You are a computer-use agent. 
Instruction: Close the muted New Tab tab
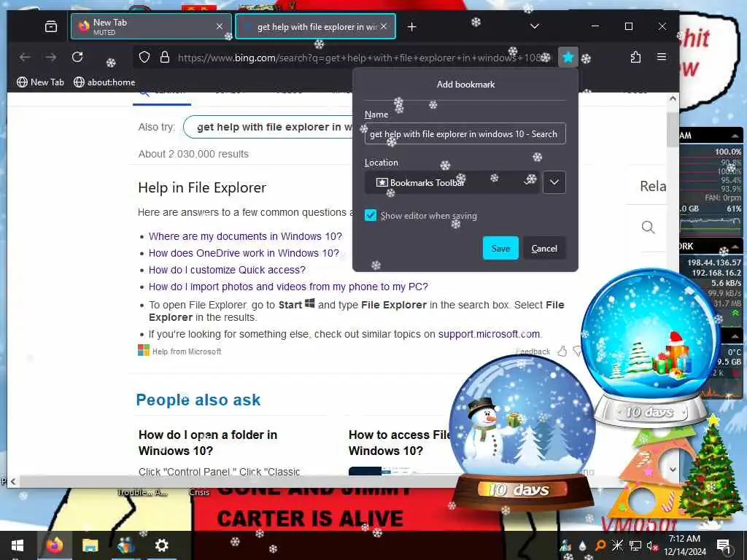220,27
